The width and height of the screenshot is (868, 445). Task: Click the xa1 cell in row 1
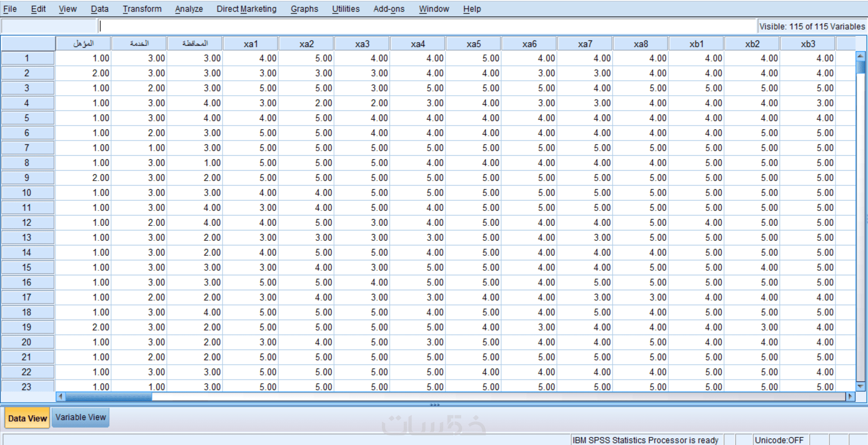pyautogui.click(x=251, y=58)
